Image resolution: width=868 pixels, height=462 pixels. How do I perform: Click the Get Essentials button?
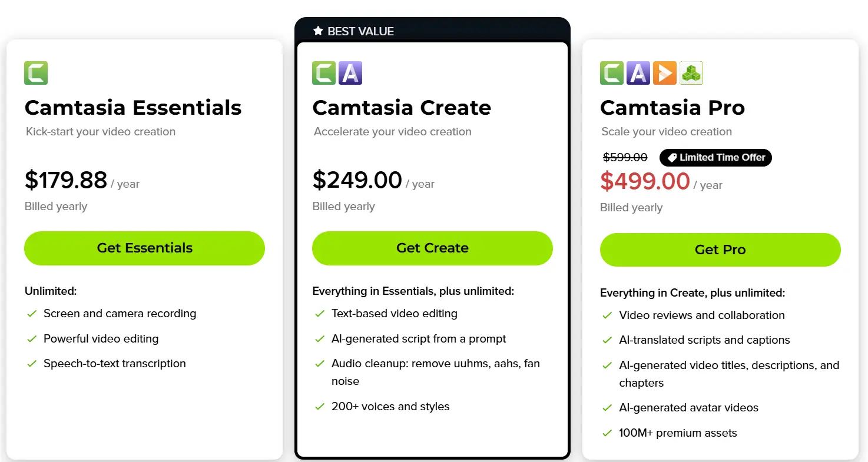(x=144, y=248)
